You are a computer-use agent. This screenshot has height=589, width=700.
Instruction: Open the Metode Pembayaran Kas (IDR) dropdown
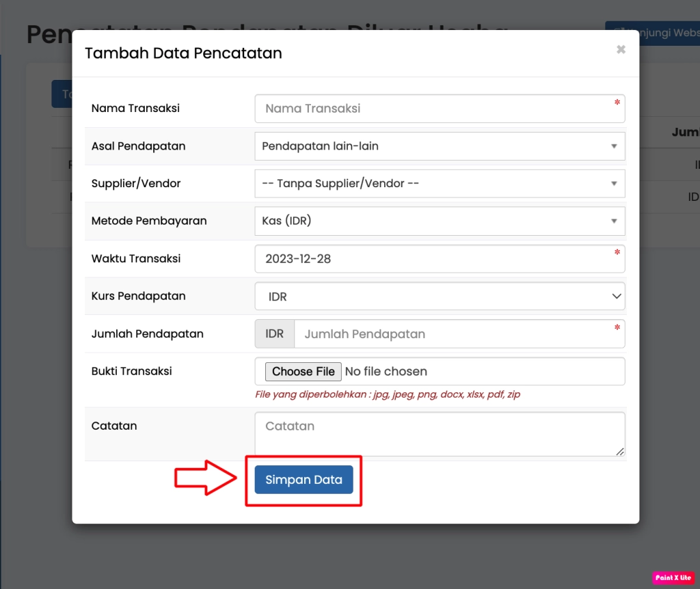[x=439, y=221]
